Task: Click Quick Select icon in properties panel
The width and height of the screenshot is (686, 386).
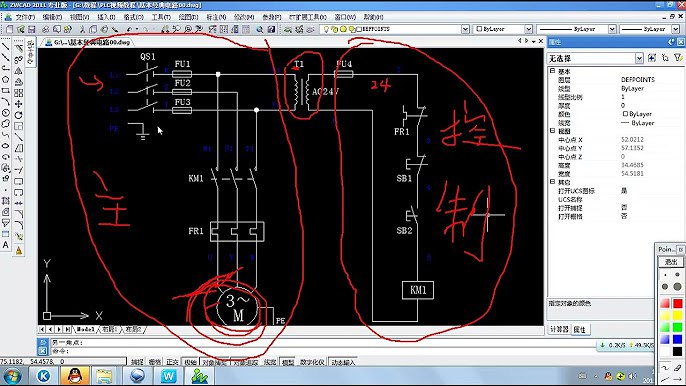Action: tap(652, 58)
